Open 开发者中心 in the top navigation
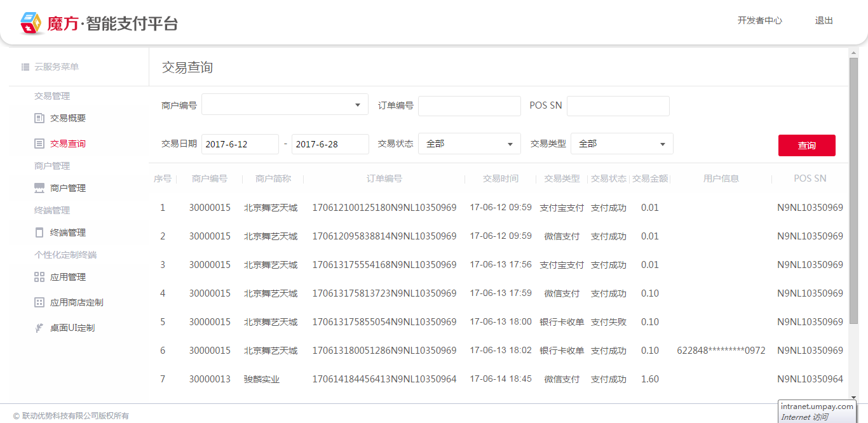This screenshot has height=423, width=868. click(x=759, y=20)
